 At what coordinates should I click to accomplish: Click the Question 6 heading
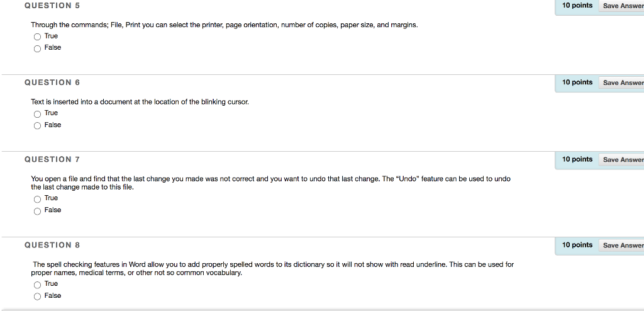coord(52,82)
